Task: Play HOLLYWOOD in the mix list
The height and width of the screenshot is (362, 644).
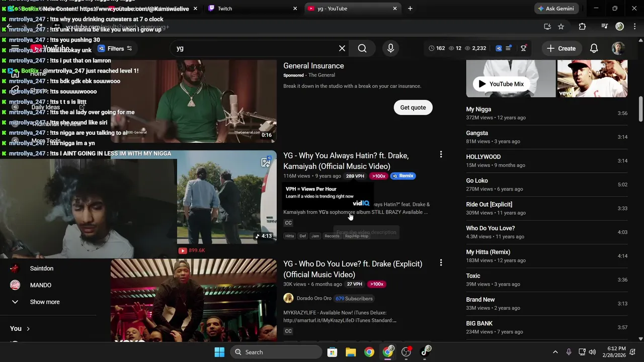Action: point(547,161)
